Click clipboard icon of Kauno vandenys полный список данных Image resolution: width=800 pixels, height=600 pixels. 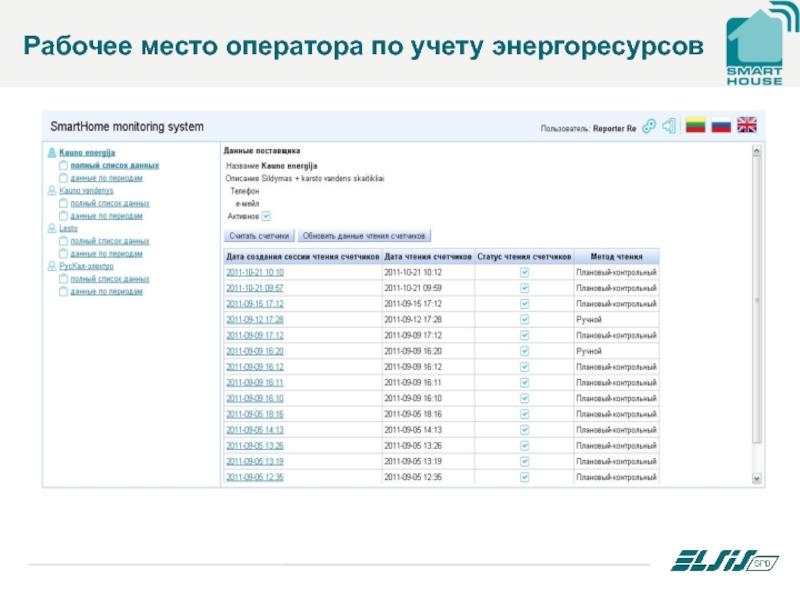tap(63, 203)
